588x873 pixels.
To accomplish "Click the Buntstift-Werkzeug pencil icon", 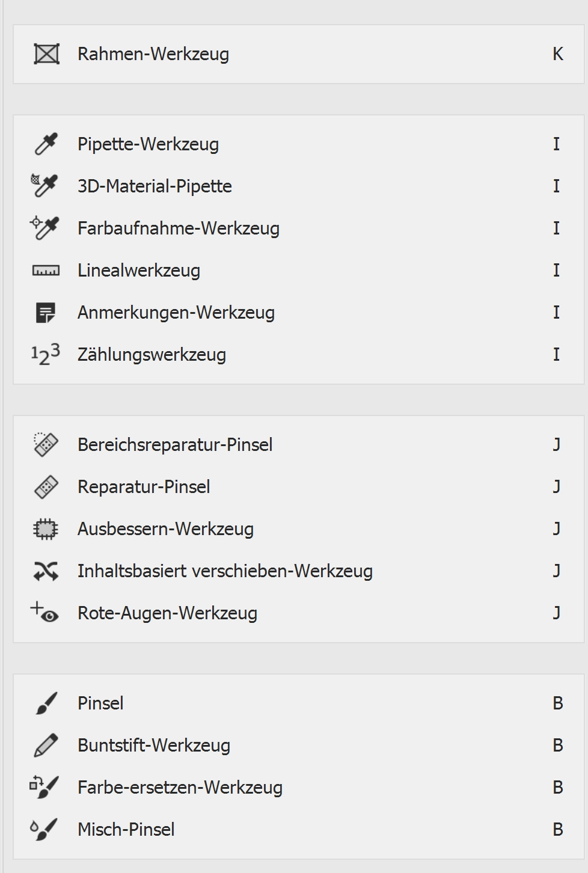I will (46, 746).
